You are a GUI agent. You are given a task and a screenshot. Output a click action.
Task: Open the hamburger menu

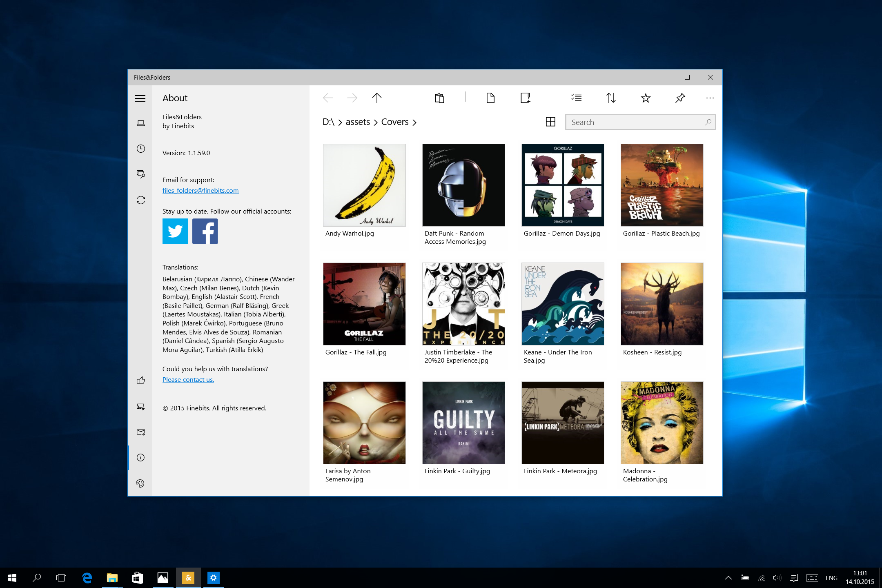(140, 98)
